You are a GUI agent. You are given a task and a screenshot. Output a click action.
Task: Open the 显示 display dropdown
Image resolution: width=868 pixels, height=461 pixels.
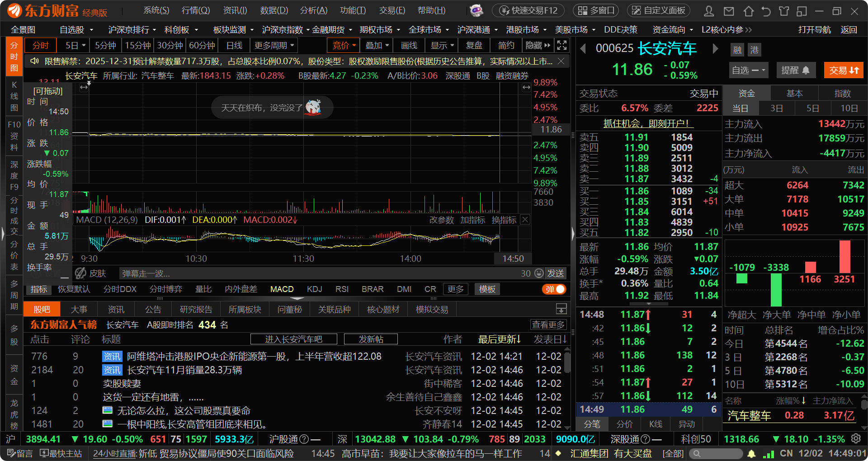[x=442, y=45]
